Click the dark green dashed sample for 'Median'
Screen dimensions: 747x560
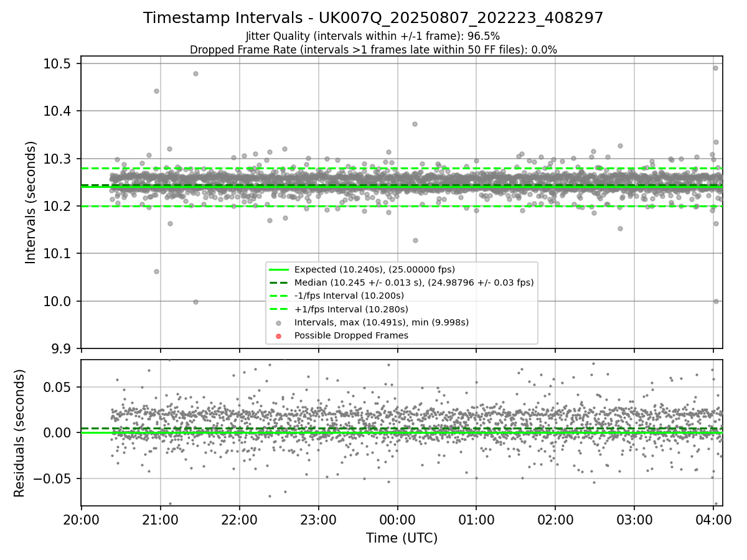point(278,282)
